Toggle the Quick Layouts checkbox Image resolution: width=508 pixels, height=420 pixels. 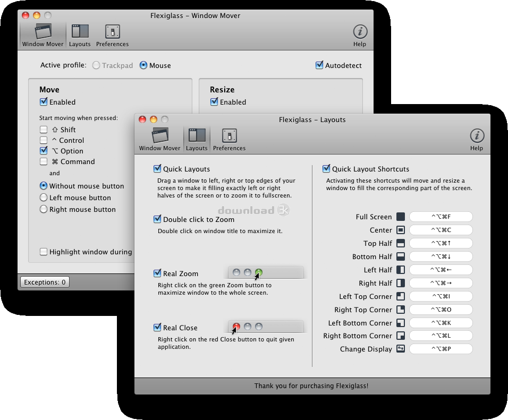157,168
